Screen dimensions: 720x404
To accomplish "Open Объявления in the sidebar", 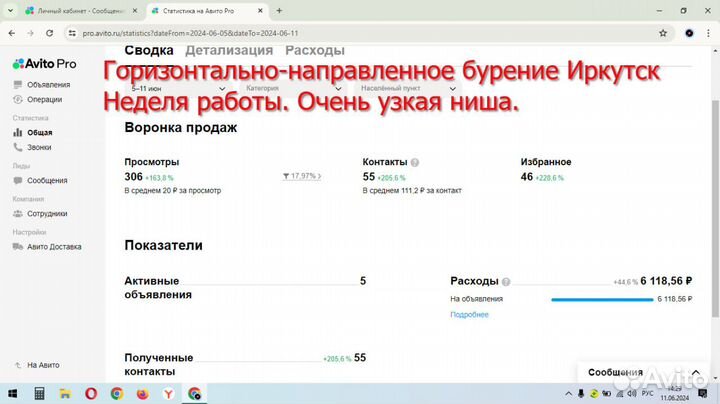I will point(48,84).
